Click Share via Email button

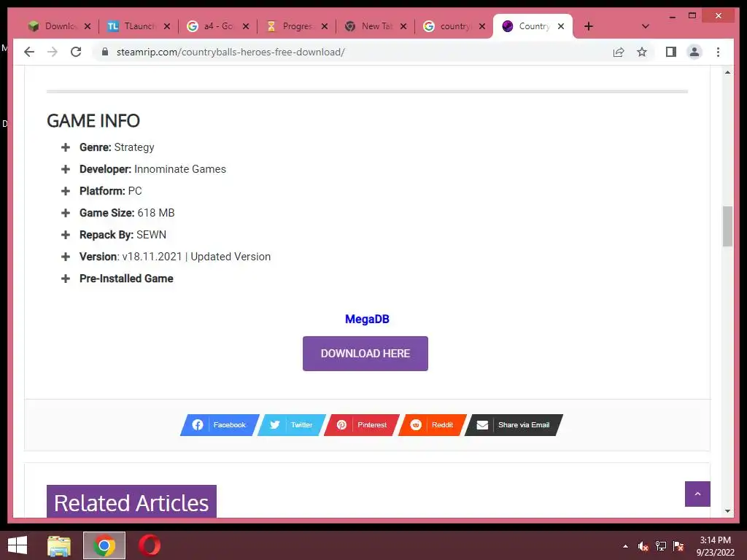tap(514, 425)
